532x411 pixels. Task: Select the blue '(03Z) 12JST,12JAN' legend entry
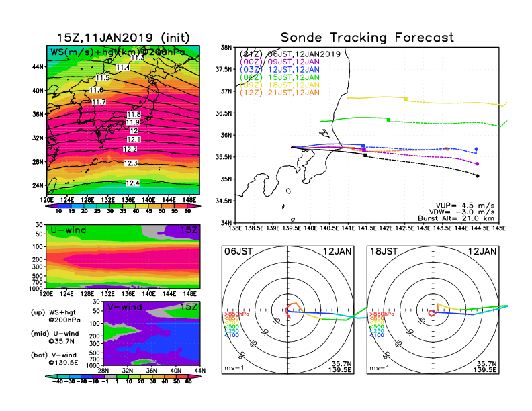click(279, 70)
